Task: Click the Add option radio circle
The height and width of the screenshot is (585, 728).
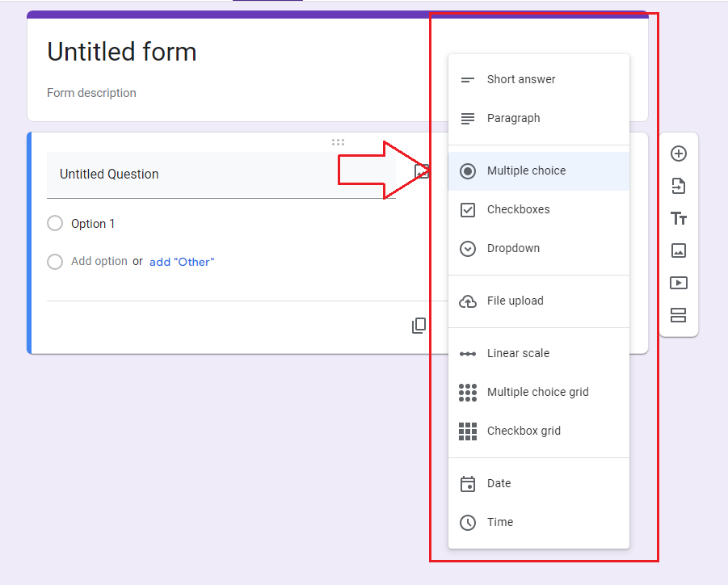Action: pos(55,262)
